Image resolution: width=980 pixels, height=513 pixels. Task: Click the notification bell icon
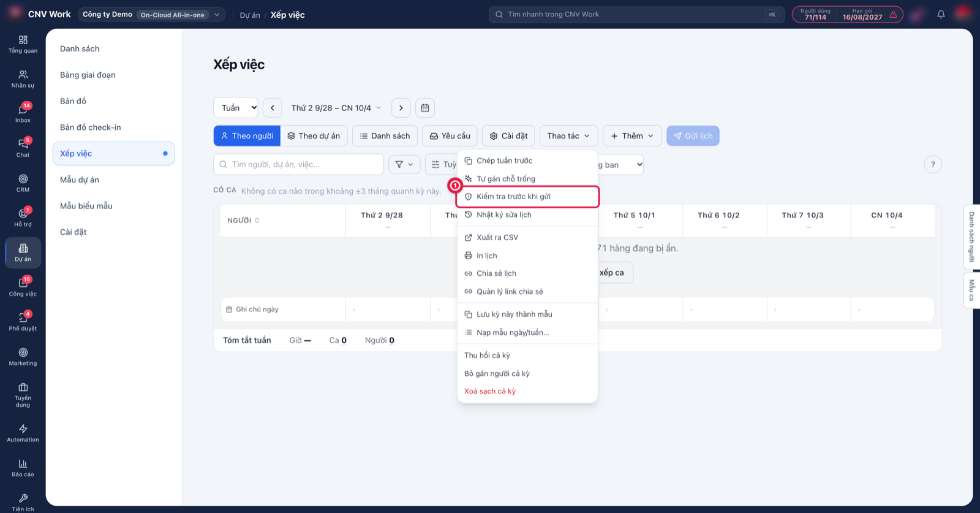(941, 14)
